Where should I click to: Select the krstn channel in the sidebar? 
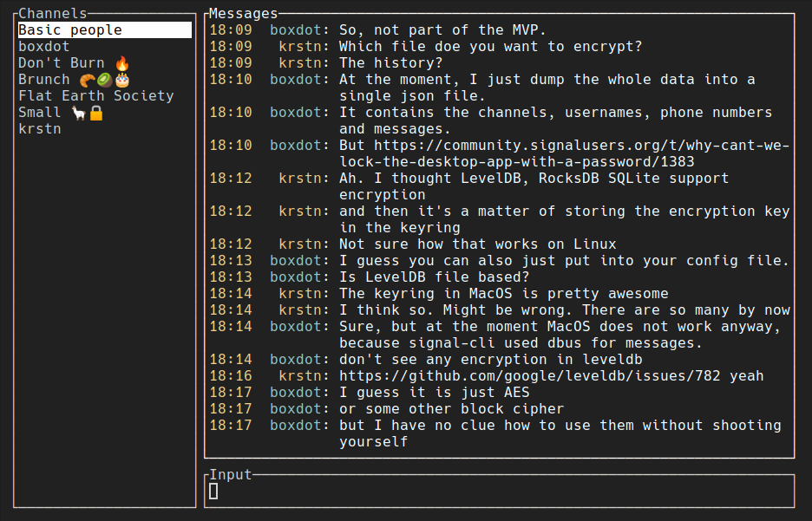tap(39, 128)
